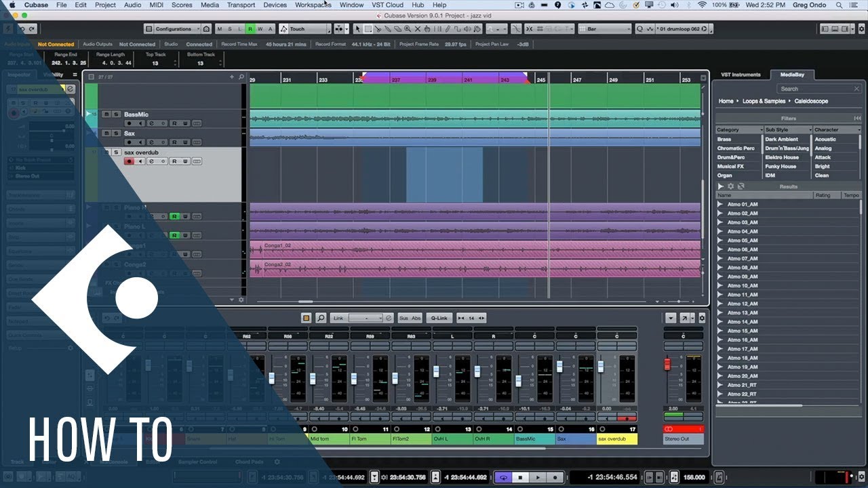Toggle Write automation on BassMic track
This screenshot has height=488, width=868.
[x=185, y=123]
